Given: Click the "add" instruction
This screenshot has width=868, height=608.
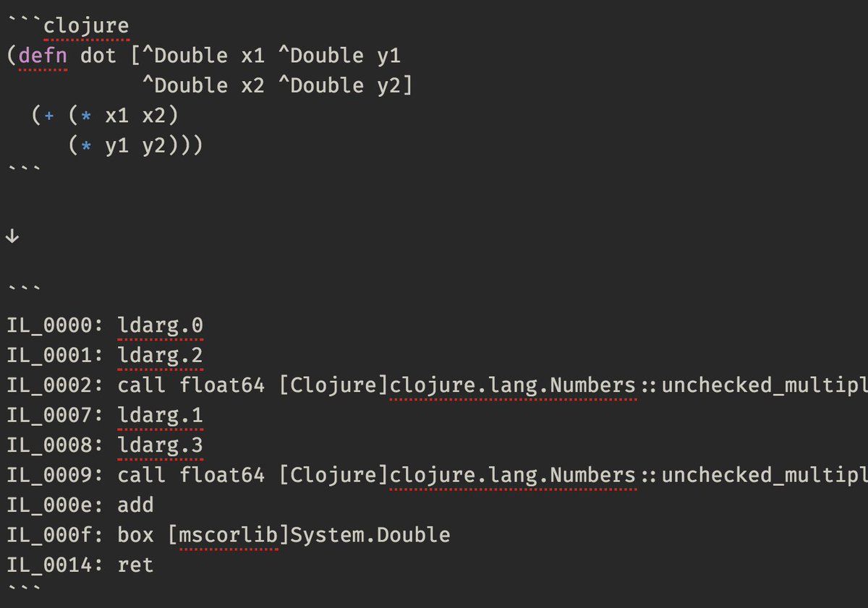Looking at the screenshot, I should tap(135, 505).
